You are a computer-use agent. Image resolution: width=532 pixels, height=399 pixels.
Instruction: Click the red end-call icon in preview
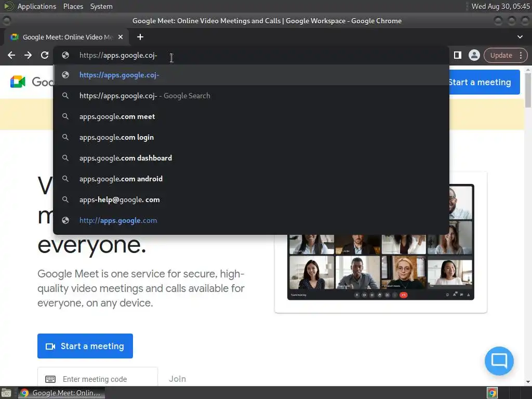pyautogui.click(x=403, y=295)
